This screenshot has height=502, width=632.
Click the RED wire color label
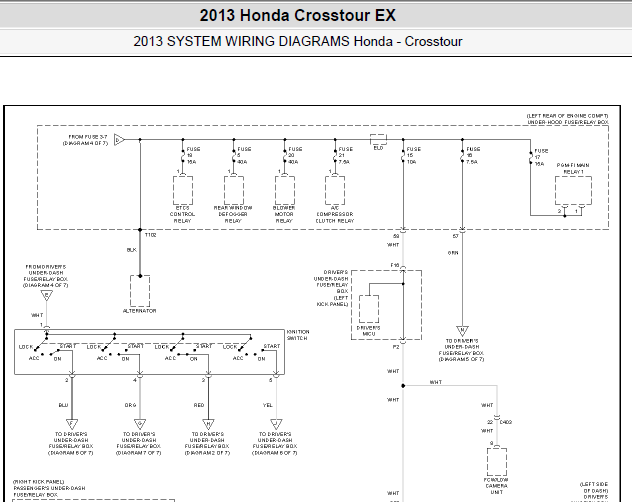click(x=199, y=405)
